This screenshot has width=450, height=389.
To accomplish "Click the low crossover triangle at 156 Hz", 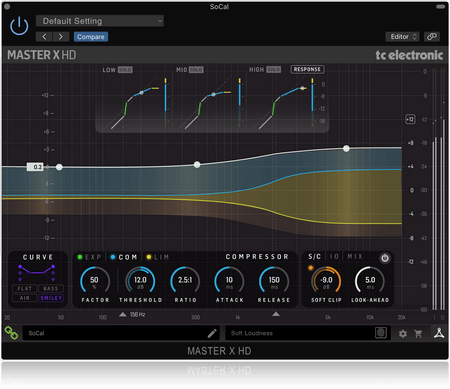I will [123, 314].
